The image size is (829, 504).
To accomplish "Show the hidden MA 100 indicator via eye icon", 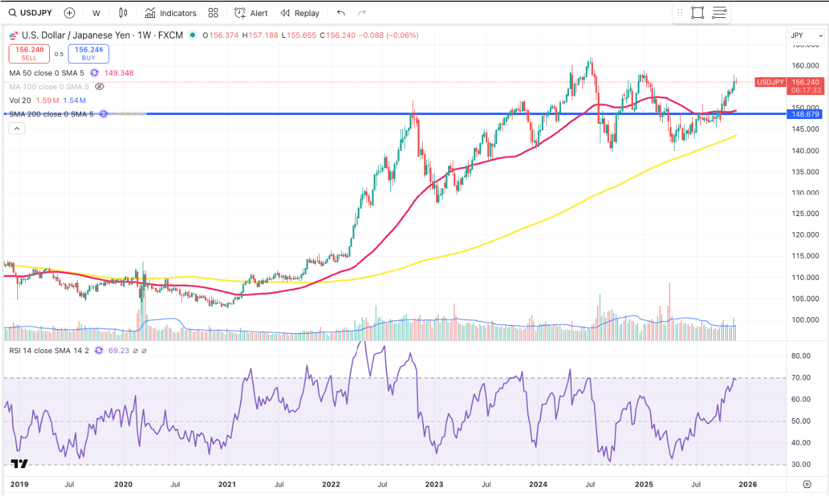I will coord(100,86).
